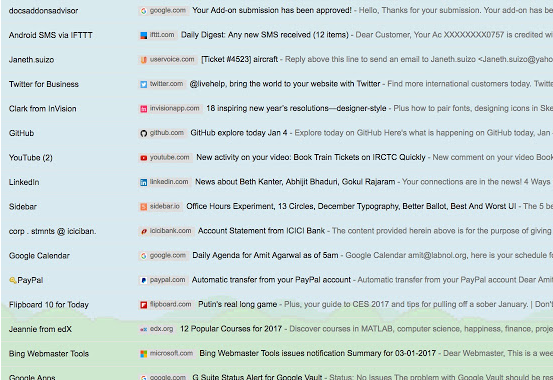
Task: Open 'New activity on your video' email
Action: tap(311, 157)
